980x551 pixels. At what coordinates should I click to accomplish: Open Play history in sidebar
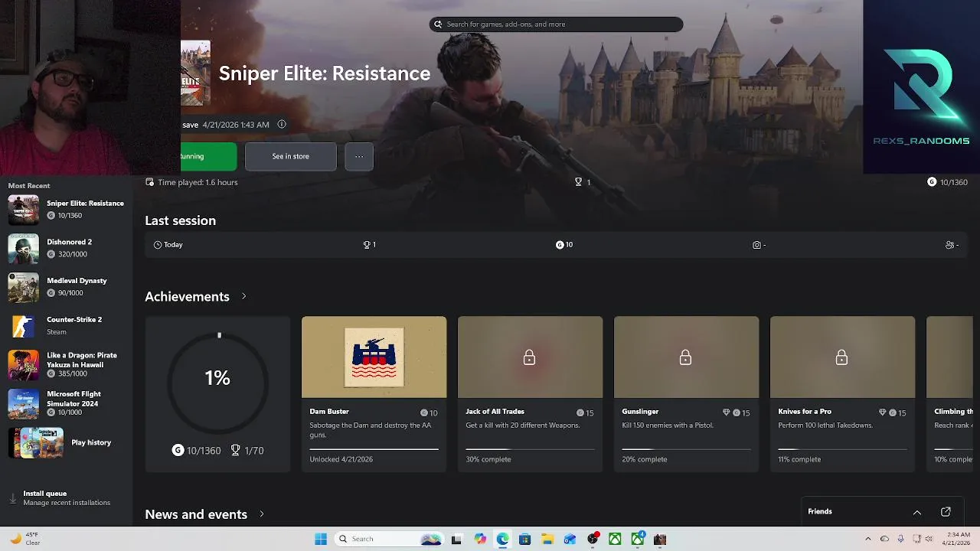[x=66, y=442]
